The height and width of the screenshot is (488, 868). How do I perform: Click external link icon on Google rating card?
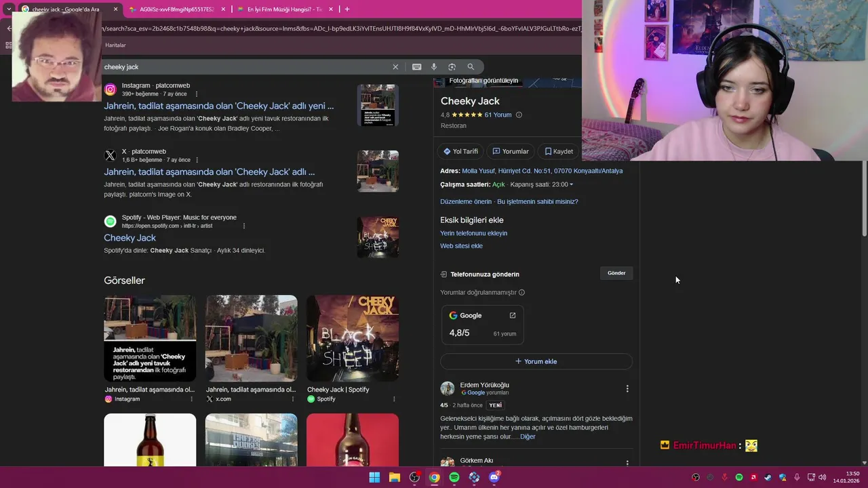click(x=513, y=315)
